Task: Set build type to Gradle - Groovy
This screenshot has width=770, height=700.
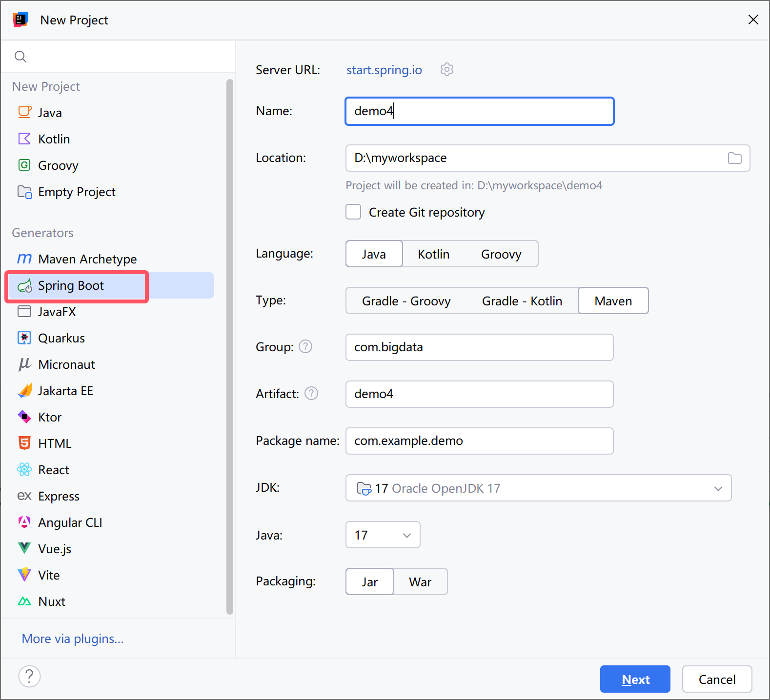Action: point(406,301)
